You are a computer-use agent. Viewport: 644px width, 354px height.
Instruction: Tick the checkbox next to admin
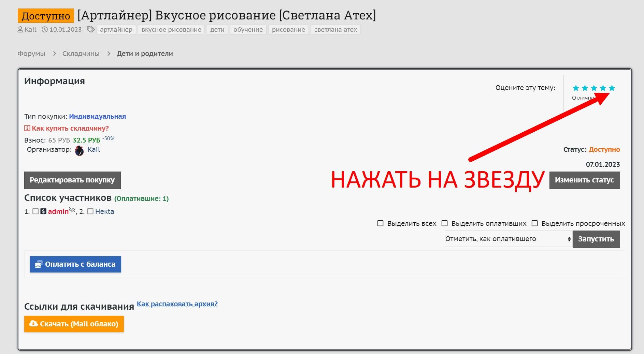pos(35,211)
